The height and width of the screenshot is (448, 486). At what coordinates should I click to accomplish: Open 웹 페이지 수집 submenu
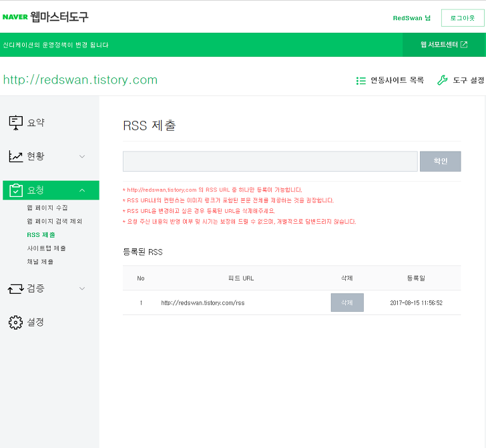(47, 208)
